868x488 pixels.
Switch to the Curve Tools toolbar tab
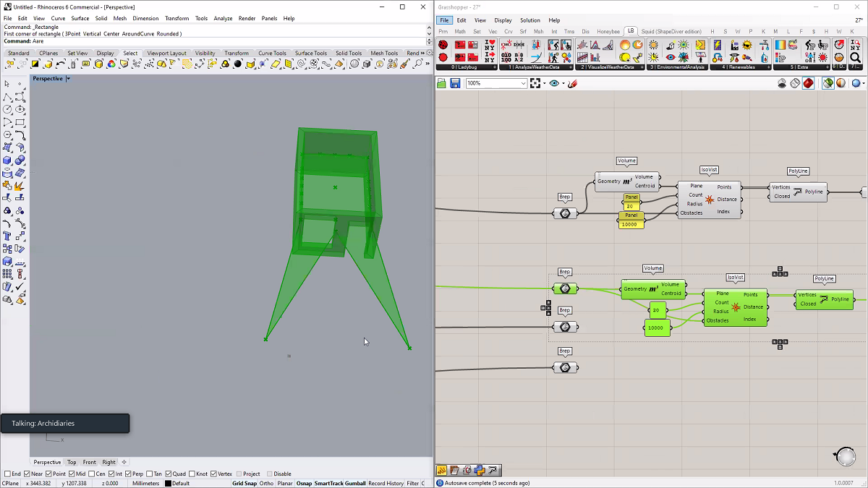272,53
